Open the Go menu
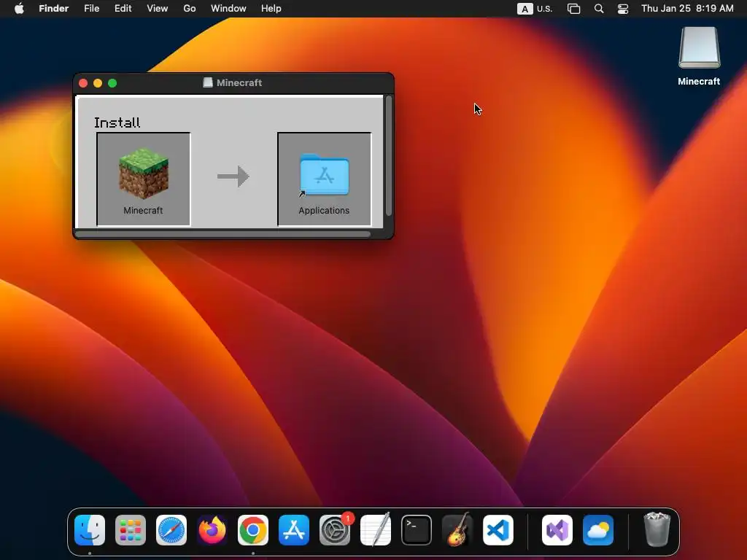This screenshot has width=747, height=560. point(190,9)
